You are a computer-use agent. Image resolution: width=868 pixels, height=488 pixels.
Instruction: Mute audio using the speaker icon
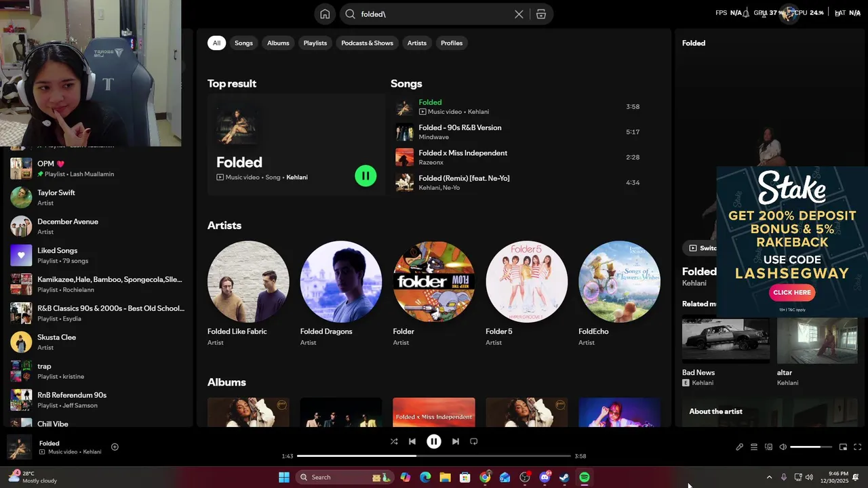pyautogui.click(x=783, y=447)
